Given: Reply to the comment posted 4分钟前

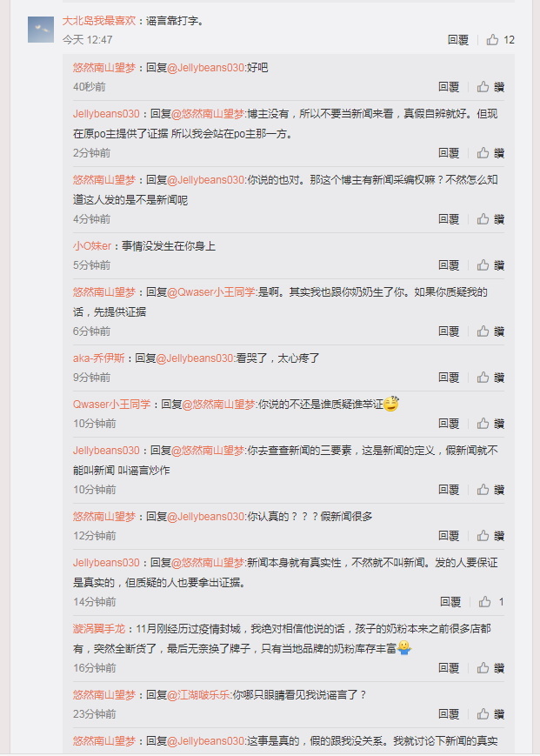Looking at the screenshot, I should pos(449,219).
